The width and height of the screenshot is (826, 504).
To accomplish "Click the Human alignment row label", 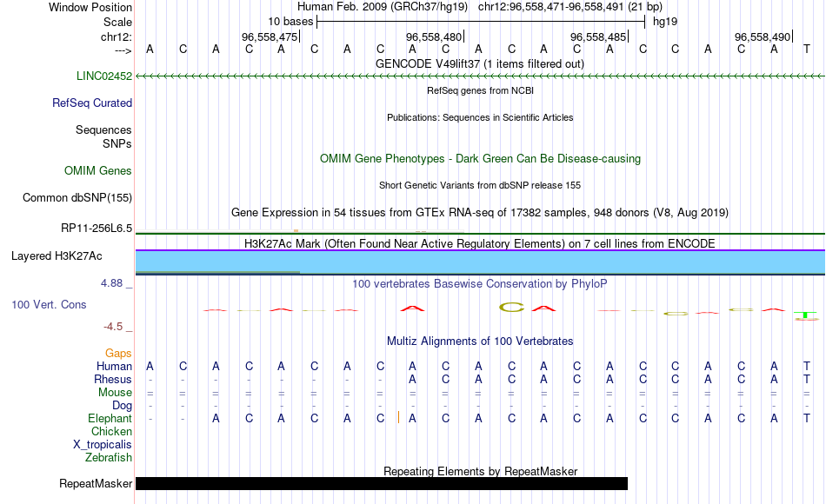I will 114,366.
